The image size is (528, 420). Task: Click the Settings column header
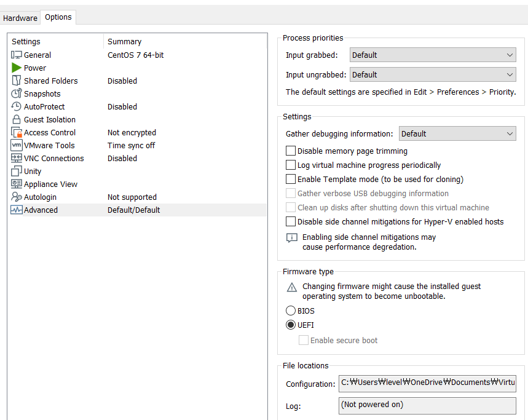tap(55, 41)
